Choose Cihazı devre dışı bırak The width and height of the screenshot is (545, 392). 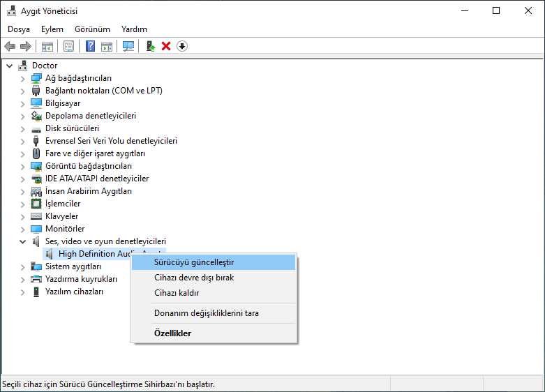point(214,278)
